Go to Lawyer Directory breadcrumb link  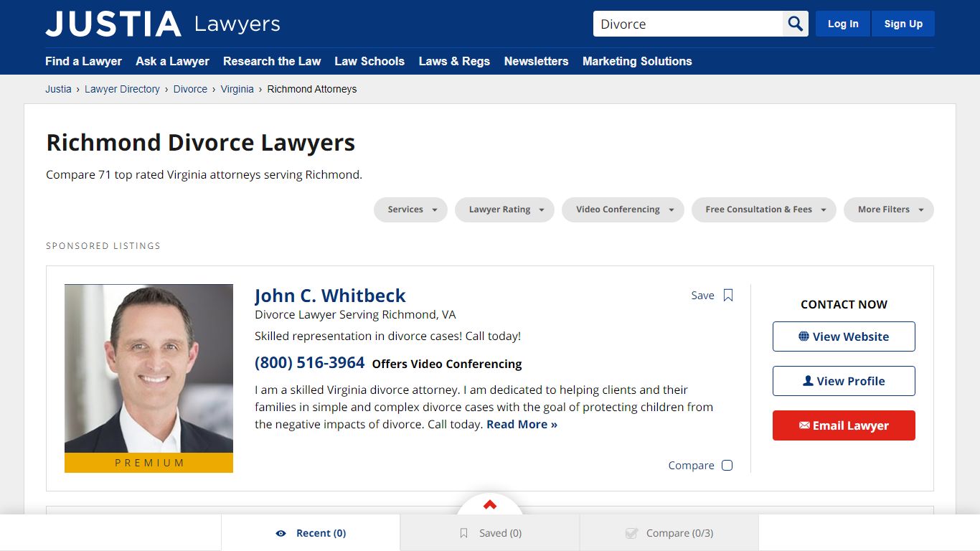(x=122, y=89)
